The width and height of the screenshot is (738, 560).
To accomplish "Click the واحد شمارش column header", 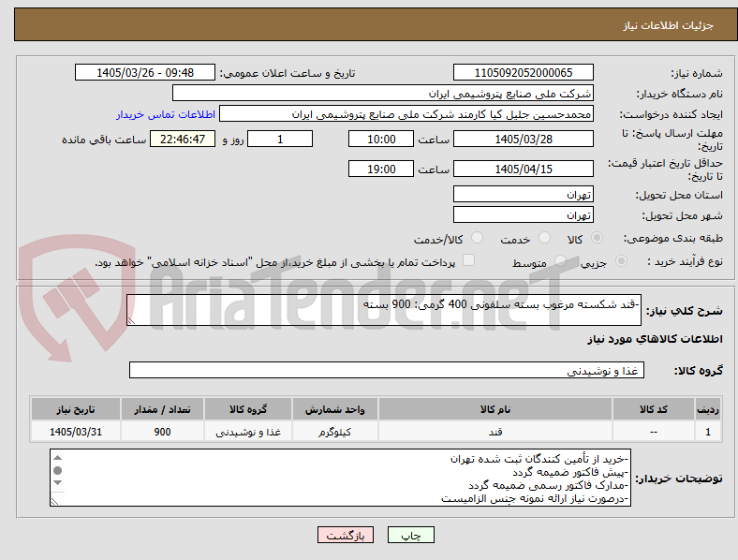I will 334,409.
